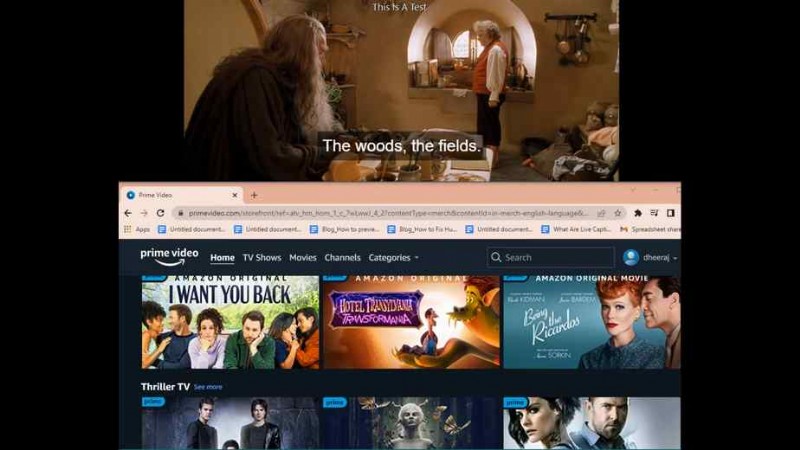Close the Prime Video tab
Screen dimensions: 800x450
(x=235, y=195)
